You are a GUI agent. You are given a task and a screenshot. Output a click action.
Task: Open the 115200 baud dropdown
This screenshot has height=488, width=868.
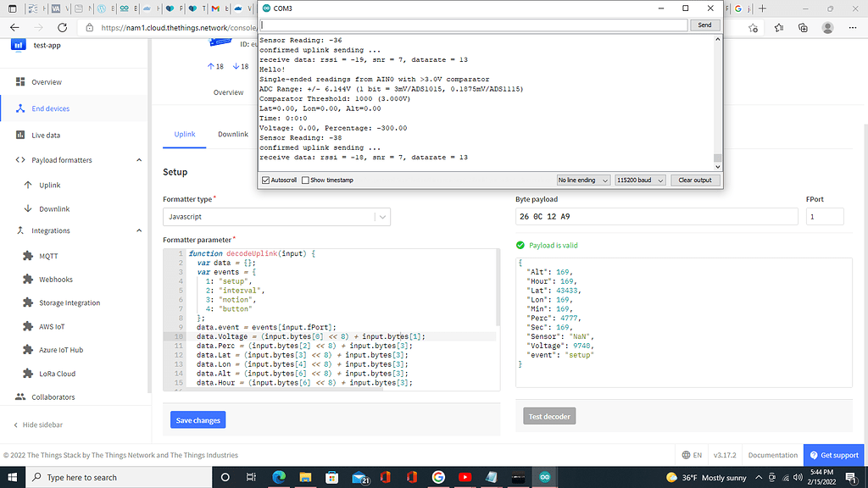coord(640,180)
